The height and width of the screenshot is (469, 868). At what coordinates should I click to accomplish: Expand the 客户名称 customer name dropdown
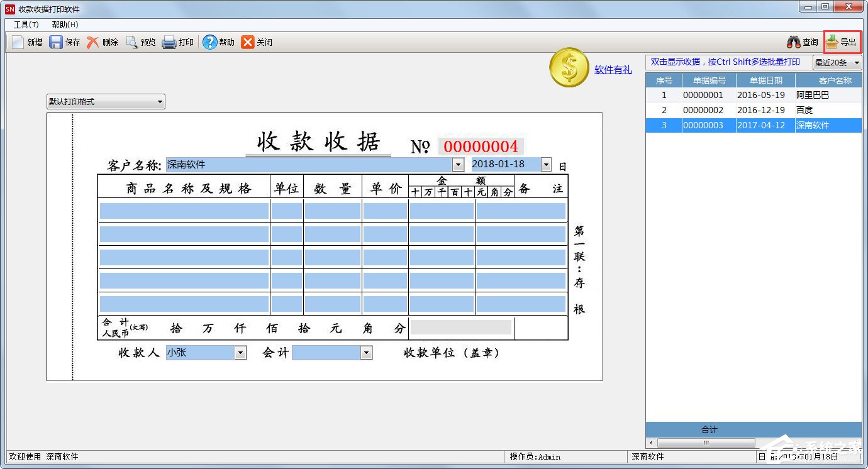[459, 165]
